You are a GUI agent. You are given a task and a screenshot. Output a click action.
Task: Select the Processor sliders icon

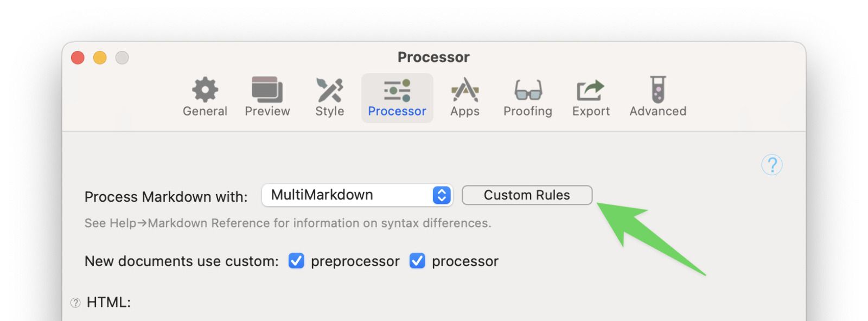[x=397, y=90]
